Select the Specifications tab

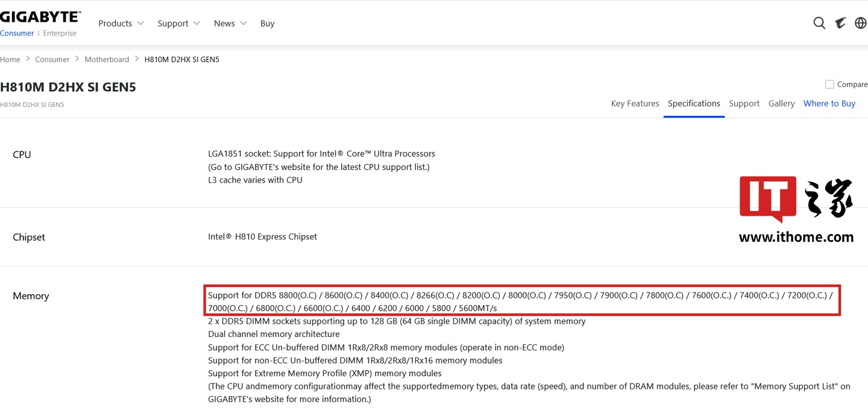point(694,104)
